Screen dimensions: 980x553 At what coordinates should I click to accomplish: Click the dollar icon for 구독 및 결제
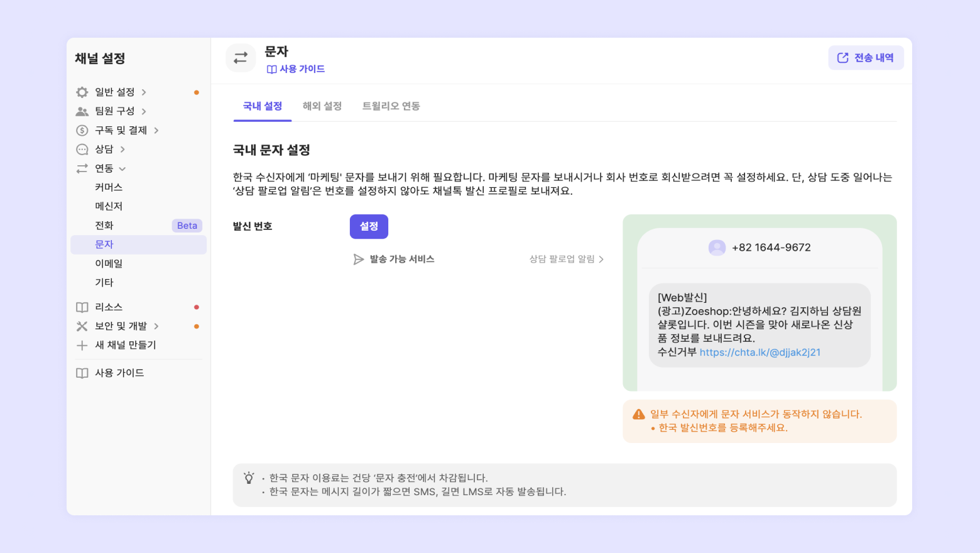(x=82, y=131)
